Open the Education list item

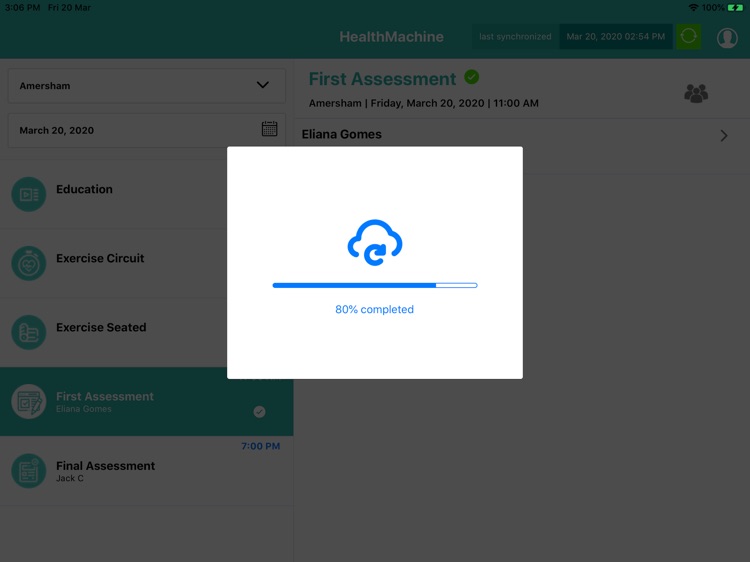[x=147, y=194]
